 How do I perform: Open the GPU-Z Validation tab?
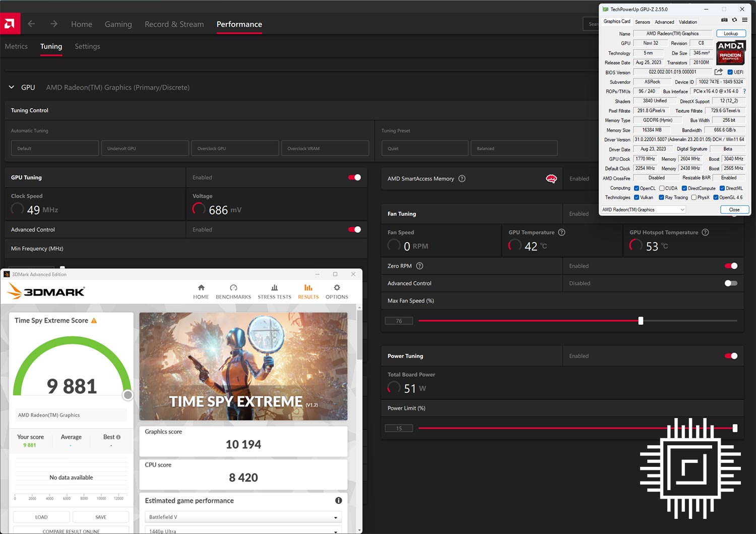coord(687,22)
